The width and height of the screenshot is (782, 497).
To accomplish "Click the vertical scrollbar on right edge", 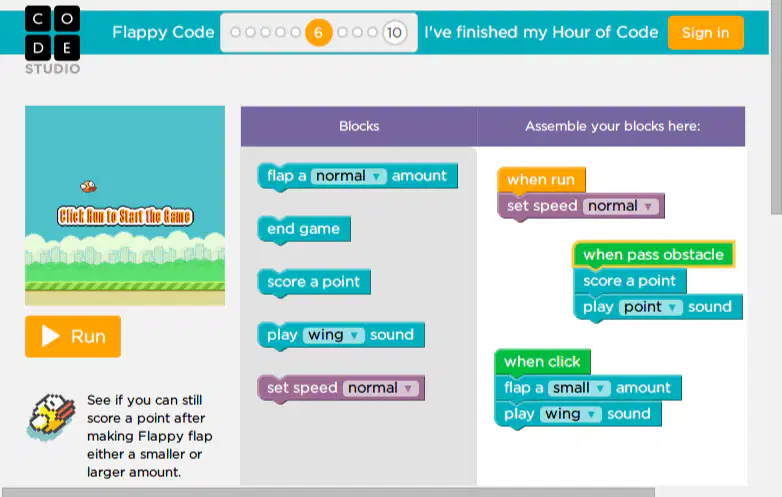I will click(776, 107).
